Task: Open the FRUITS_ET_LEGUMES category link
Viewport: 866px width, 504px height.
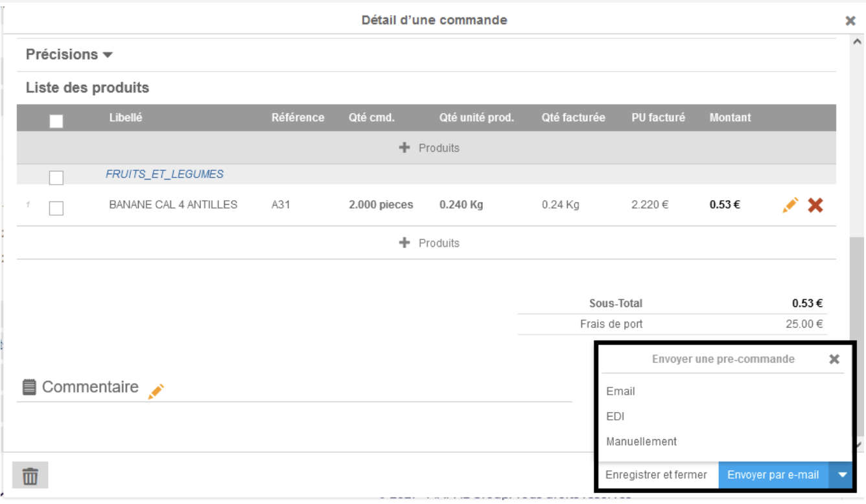Action: 165,174
